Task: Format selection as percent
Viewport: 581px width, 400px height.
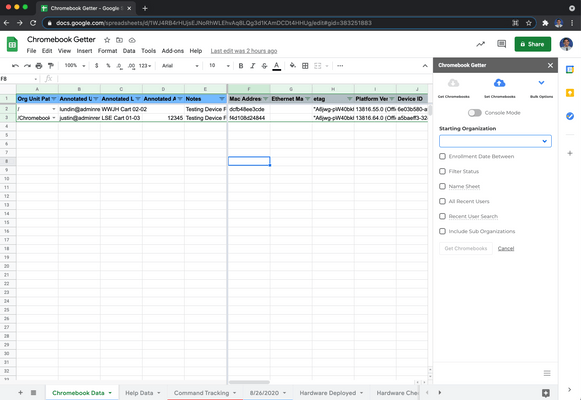Action: (x=108, y=66)
